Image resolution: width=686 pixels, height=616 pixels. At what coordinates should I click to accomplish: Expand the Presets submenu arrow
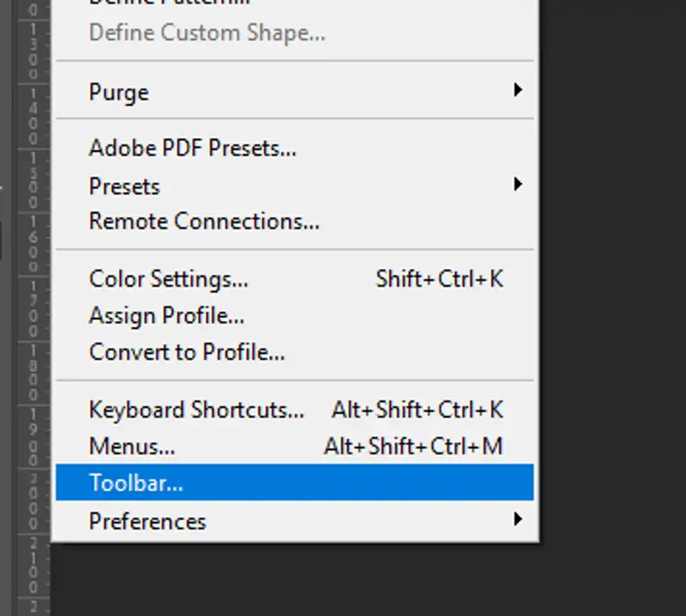click(x=518, y=184)
